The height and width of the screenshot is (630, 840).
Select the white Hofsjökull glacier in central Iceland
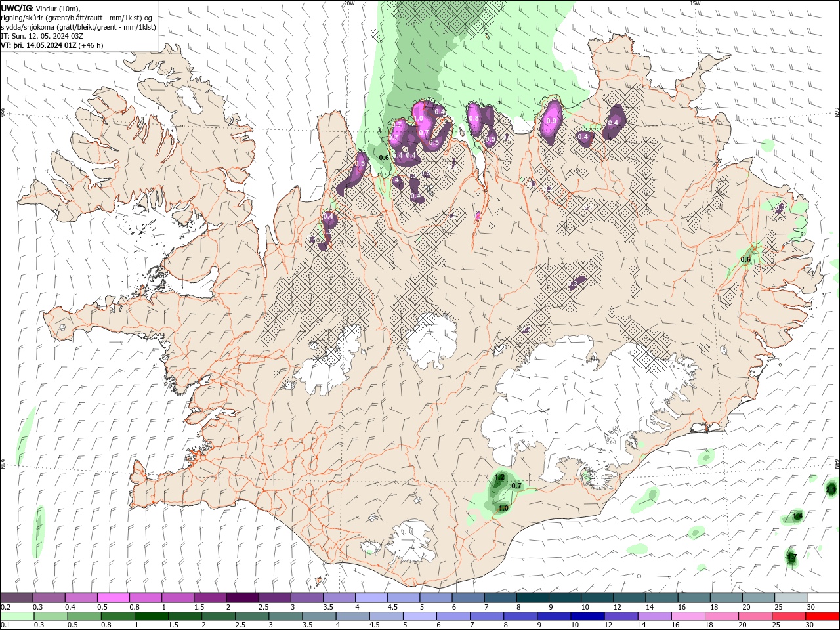pyautogui.click(x=432, y=341)
